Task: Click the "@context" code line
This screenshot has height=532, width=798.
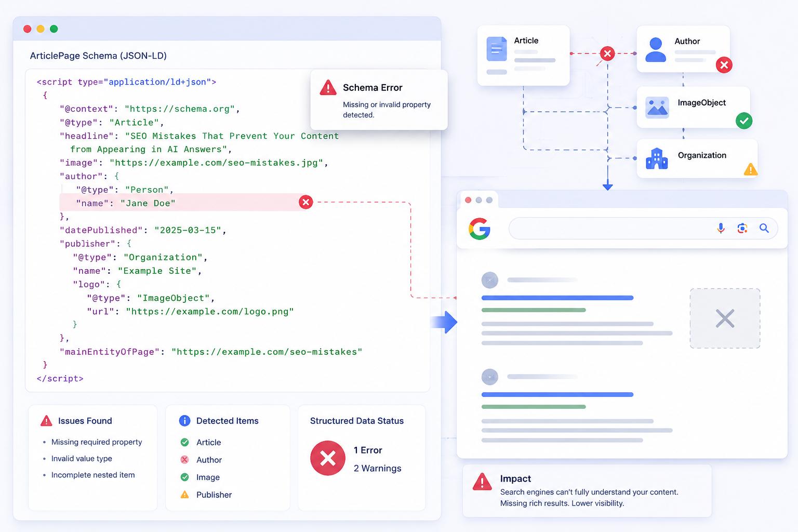Action: (150, 109)
